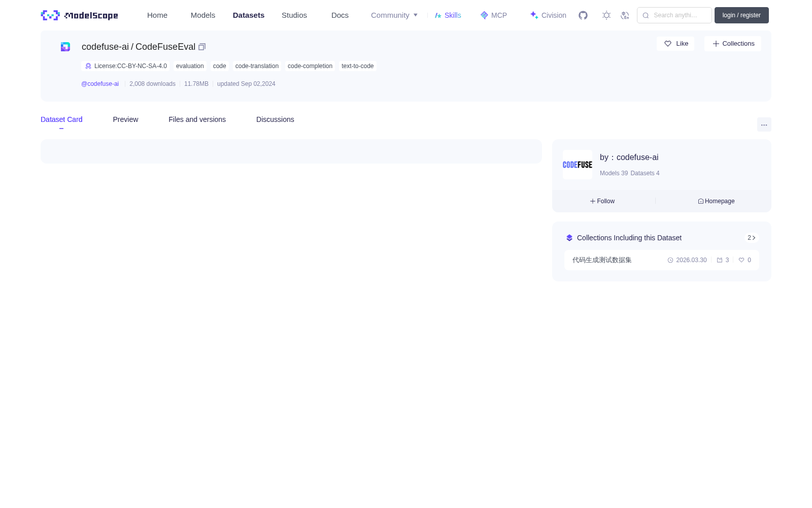Click the 2,008 downloads text
Screen dimensions: 812x508
[x=152, y=84]
